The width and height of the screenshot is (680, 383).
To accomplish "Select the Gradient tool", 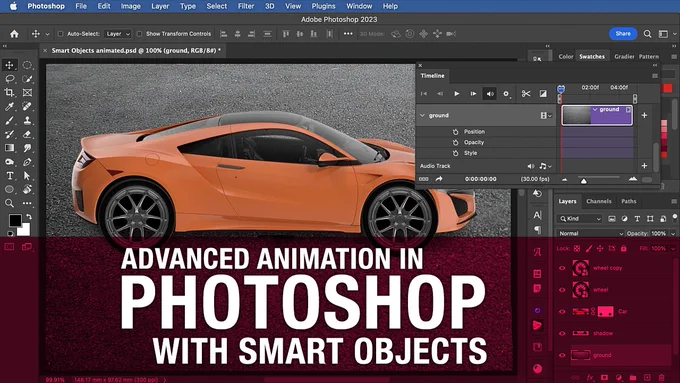I will click(x=9, y=148).
